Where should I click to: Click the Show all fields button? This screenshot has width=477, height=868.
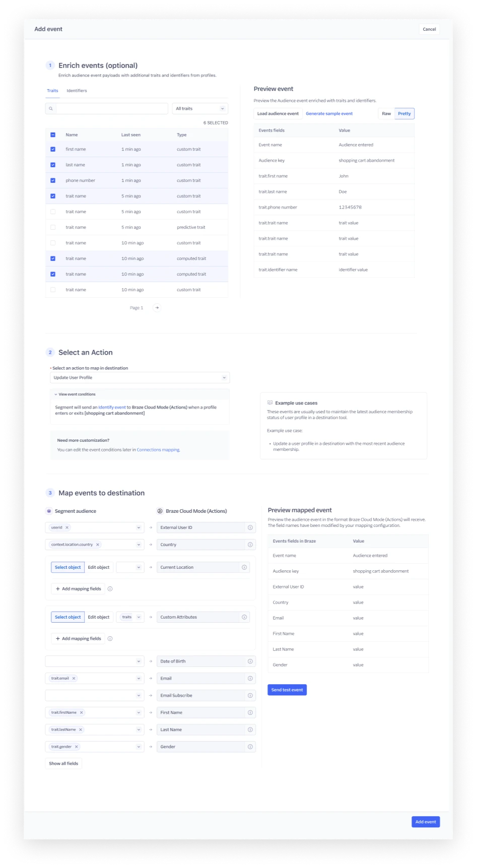63,763
